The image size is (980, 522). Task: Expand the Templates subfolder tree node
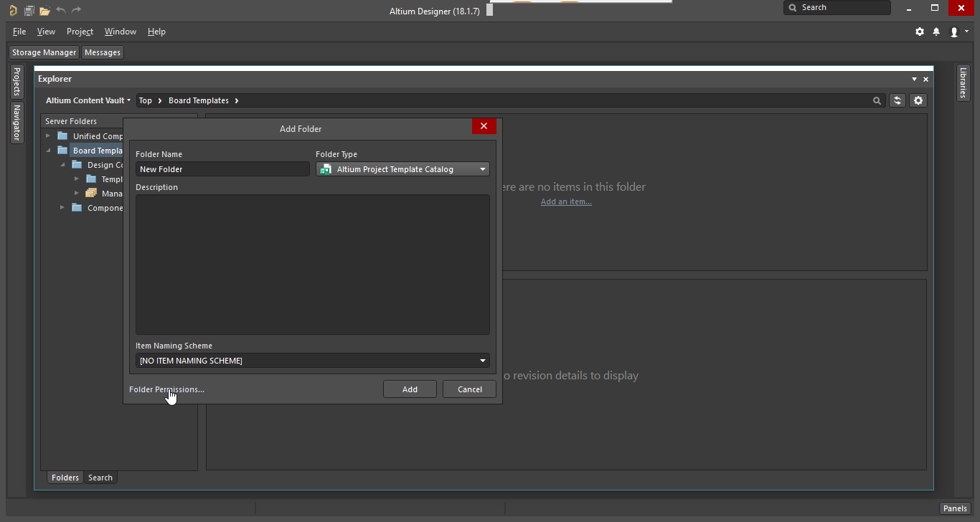[77, 179]
